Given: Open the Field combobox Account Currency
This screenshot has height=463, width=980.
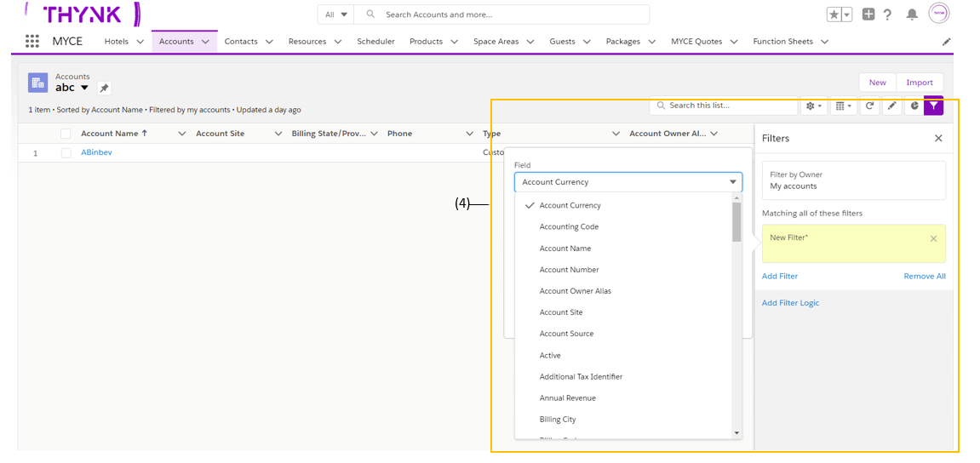Looking at the screenshot, I should coord(628,182).
